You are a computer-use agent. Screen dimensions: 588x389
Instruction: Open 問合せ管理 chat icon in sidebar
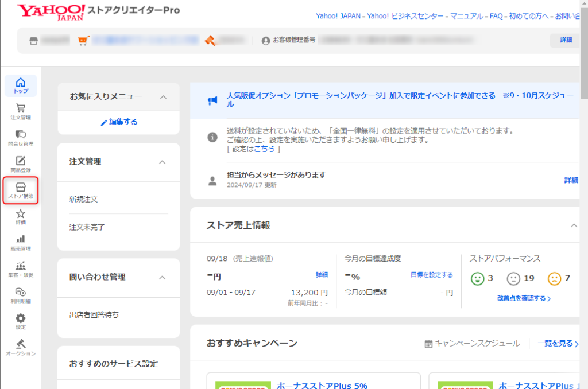[x=21, y=138]
